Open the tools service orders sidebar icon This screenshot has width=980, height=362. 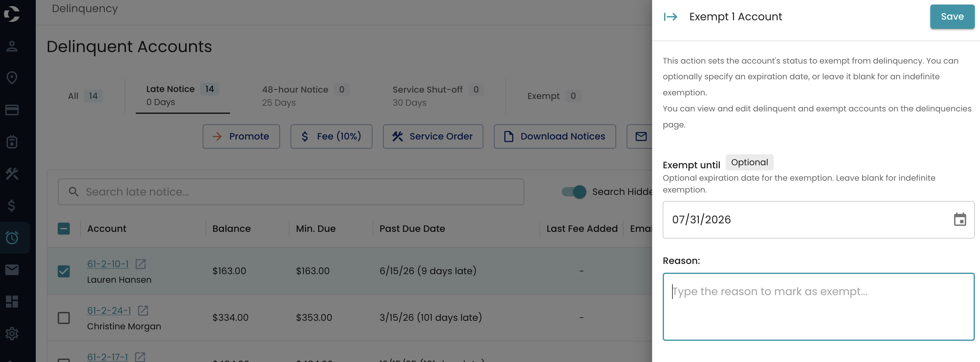pos(12,174)
